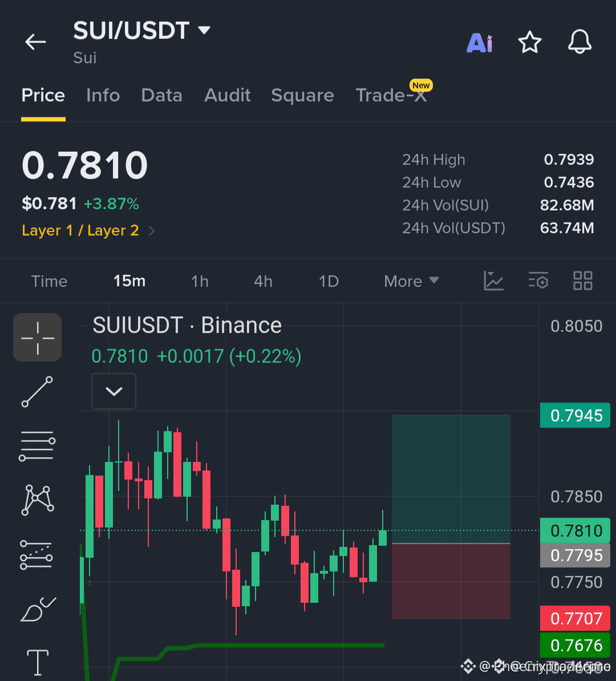Select the 15m chart interval
Screen dimensions: 616x681
tap(129, 281)
